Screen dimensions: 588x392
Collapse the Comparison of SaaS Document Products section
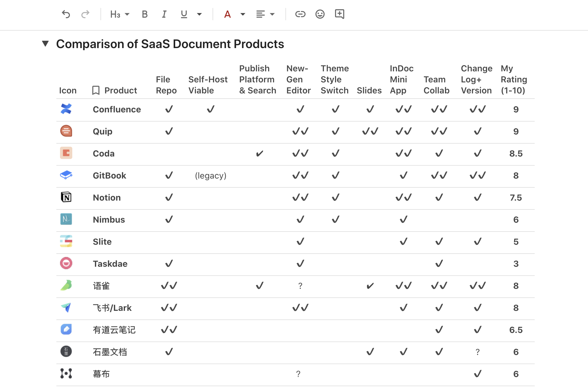[45, 44]
